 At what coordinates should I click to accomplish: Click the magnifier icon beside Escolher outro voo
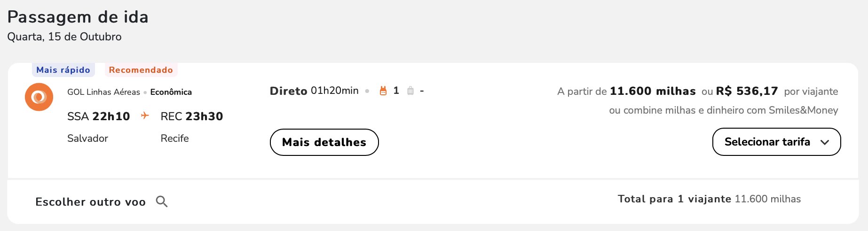pos(162,202)
